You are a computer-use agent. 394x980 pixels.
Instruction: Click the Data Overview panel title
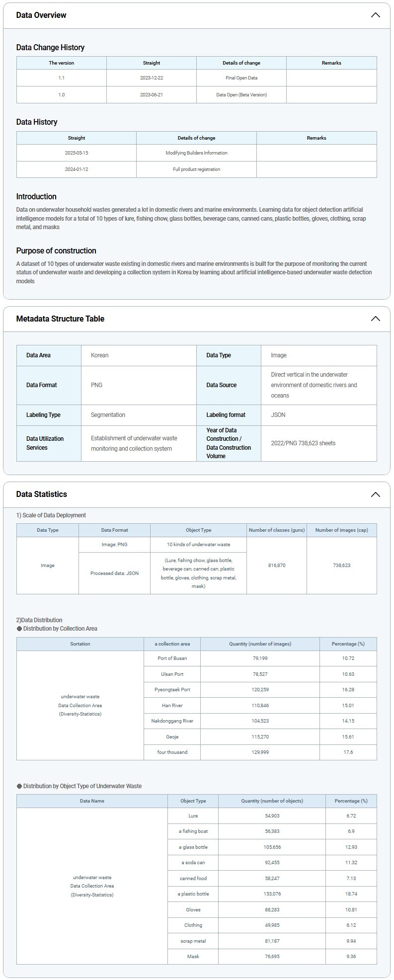click(x=41, y=15)
